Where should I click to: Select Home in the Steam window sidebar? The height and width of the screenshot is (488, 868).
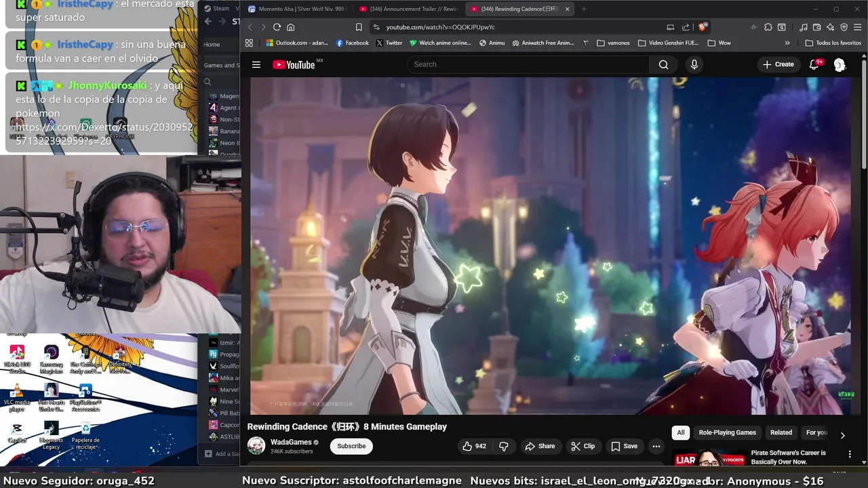pyautogui.click(x=212, y=45)
